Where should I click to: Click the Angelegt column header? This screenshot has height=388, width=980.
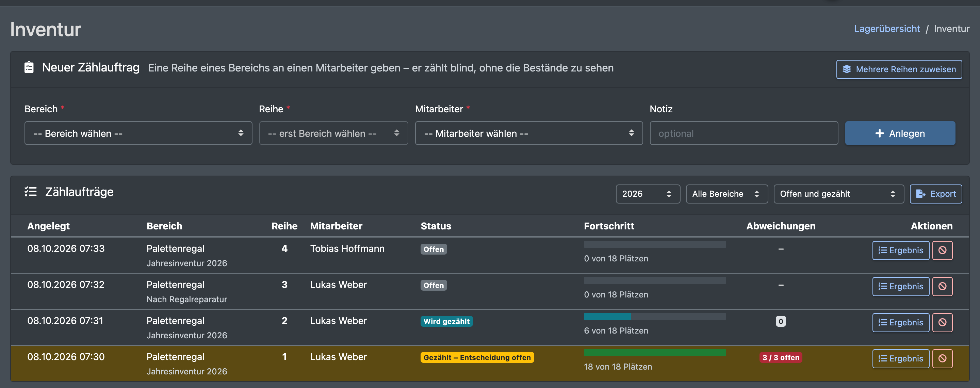click(x=48, y=226)
